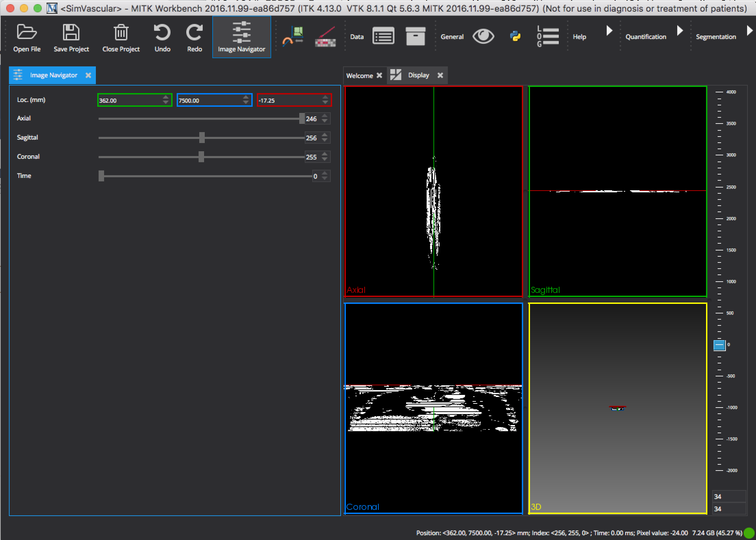
Task: Open the Python console icon
Action: click(515, 36)
